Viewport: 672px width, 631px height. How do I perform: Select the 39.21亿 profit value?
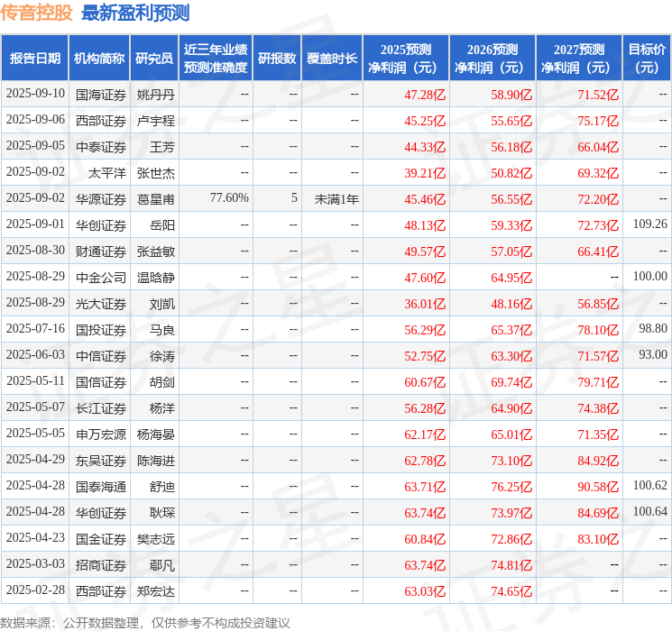(x=425, y=173)
